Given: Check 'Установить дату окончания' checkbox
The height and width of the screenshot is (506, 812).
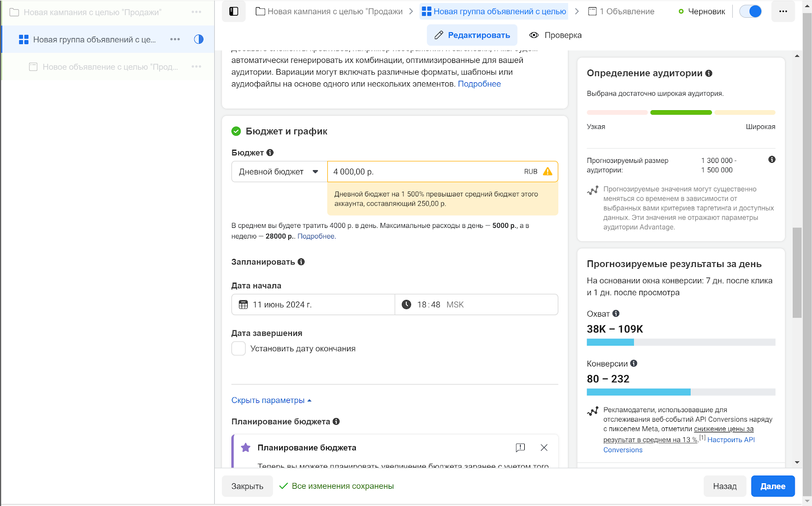Looking at the screenshot, I should pos(239,349).
